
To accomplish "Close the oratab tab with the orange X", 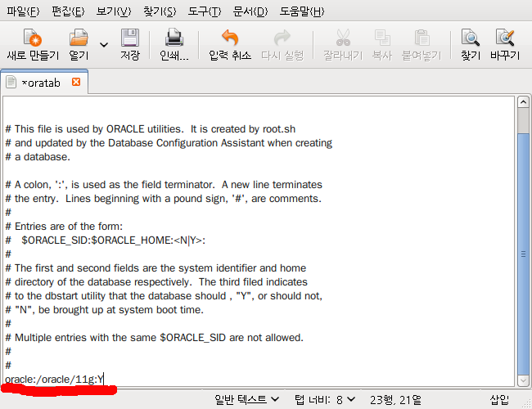I will pyautogui.click(x=76, y=82).
